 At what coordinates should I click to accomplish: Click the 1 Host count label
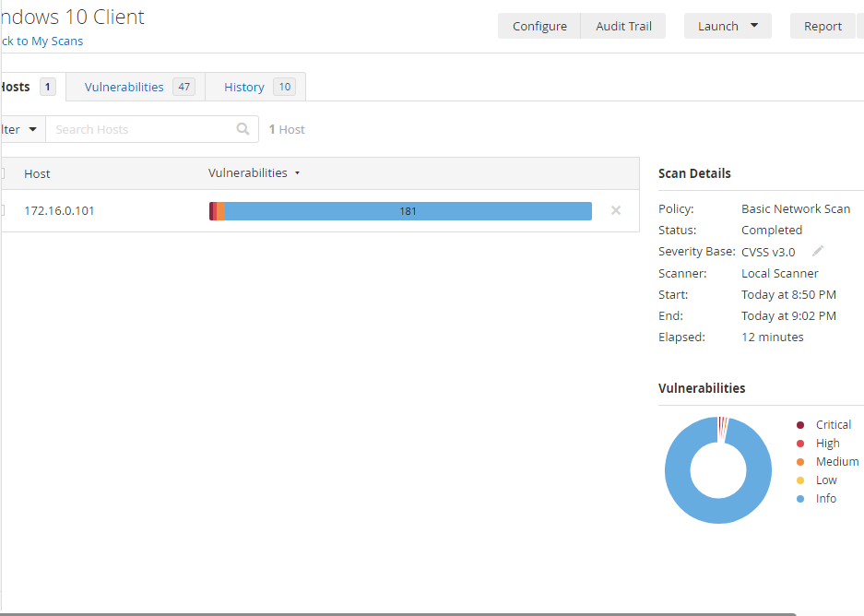(287, 129)
